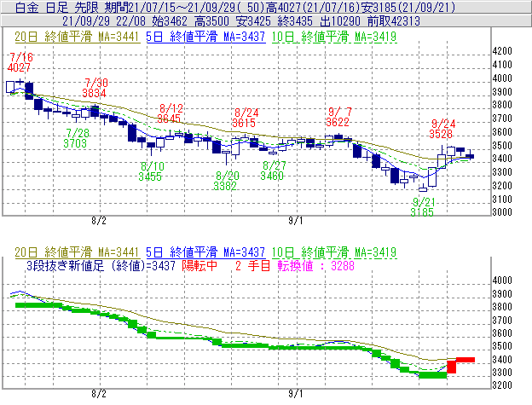Viewport: 532px width, 405px height.
Task: Click the 8/2 date label under upper chart
Action: 98,221
